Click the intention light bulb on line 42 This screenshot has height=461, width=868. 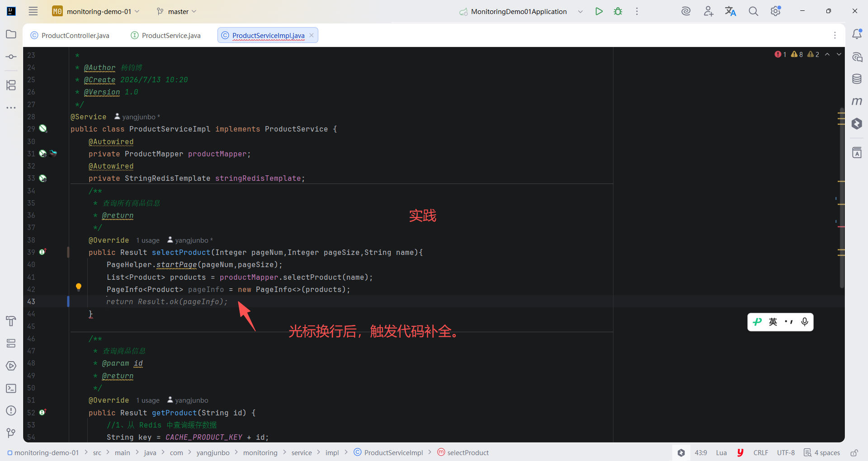click(79, 287)
